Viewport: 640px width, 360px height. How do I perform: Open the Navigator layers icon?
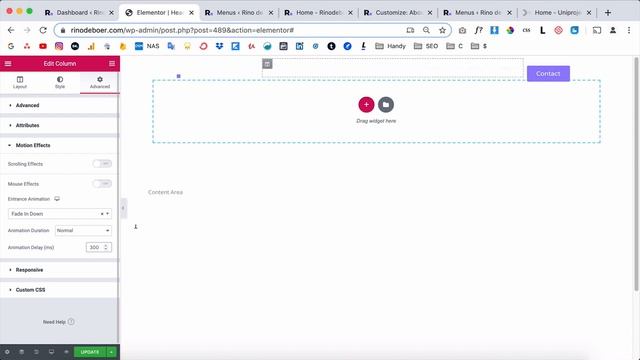pos(22,352)
